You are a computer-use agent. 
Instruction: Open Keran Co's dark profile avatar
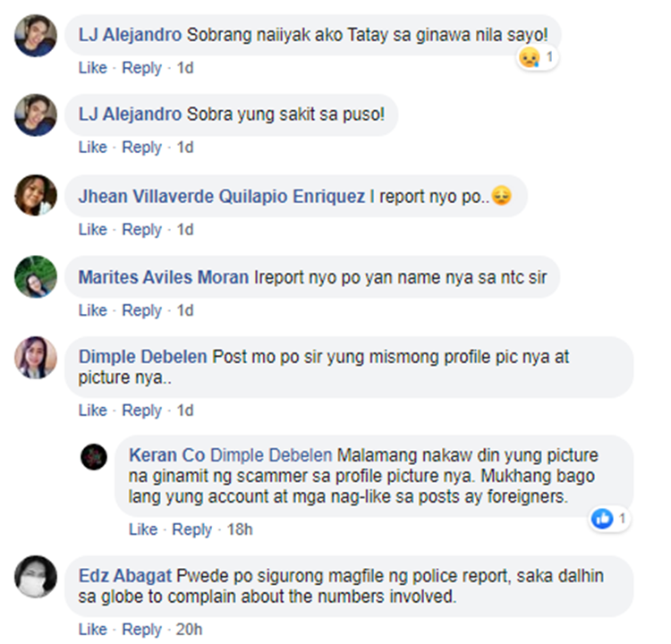point(94,456)
